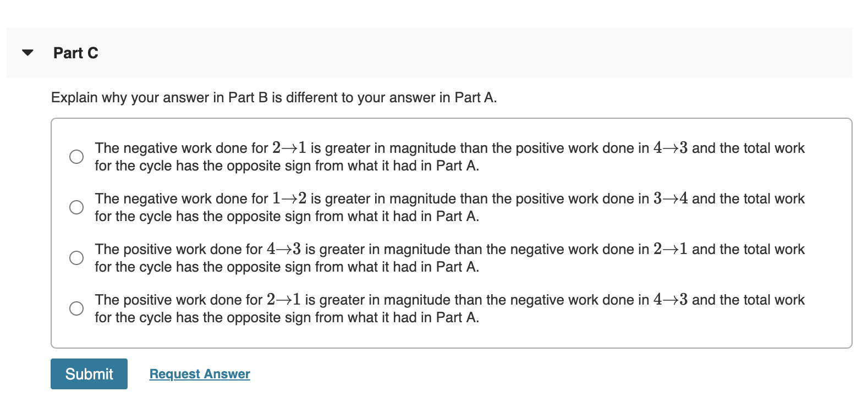The image size is (868, 397).
Task: Select the radio button for the second option
Action: click(x=76, y=207)
